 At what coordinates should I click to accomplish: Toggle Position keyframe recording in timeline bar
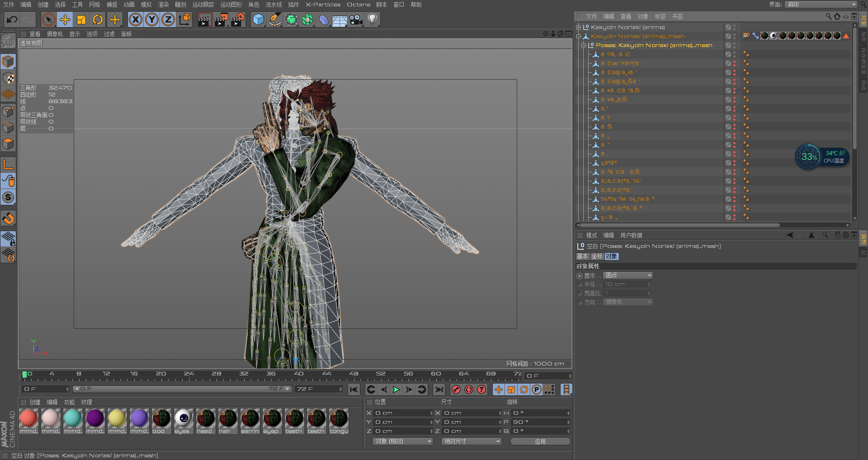coord(499,389)
